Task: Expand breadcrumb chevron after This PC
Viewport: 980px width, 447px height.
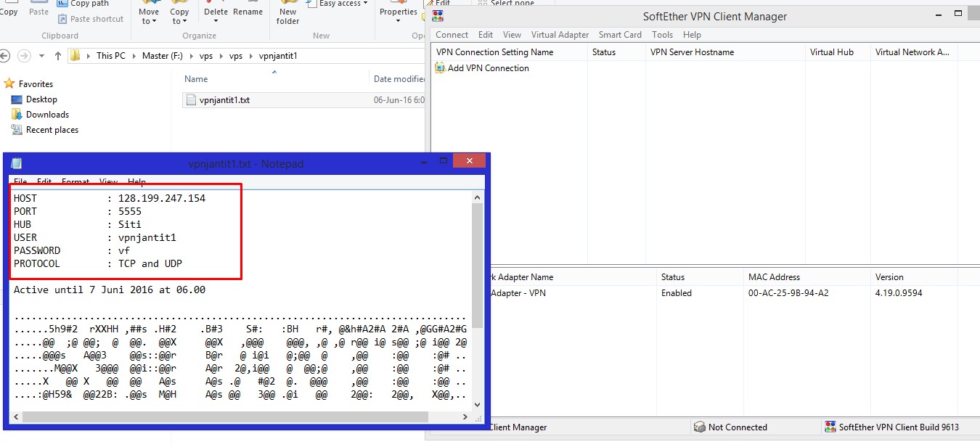Action: [x=133, y=56]
